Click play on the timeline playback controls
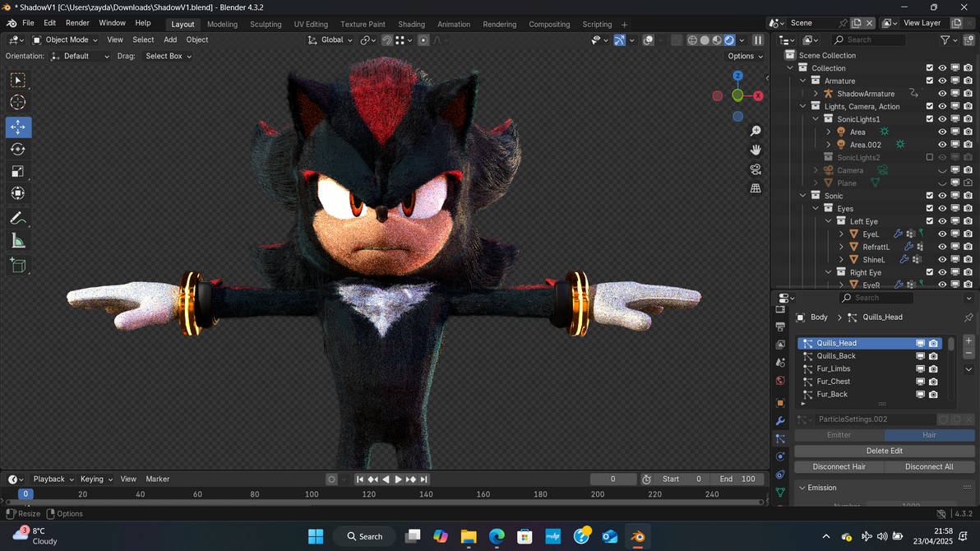 pos(398,479)
